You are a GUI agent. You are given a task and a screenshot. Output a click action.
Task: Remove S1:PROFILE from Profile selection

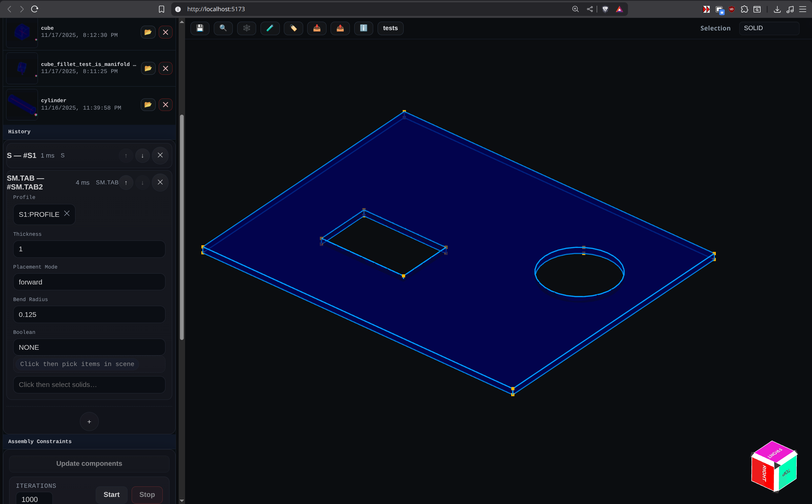[67, 213]
